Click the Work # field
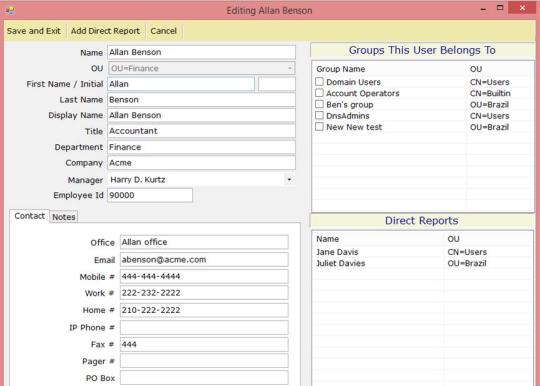Screen dimensions: 540x386 [204, 293]
